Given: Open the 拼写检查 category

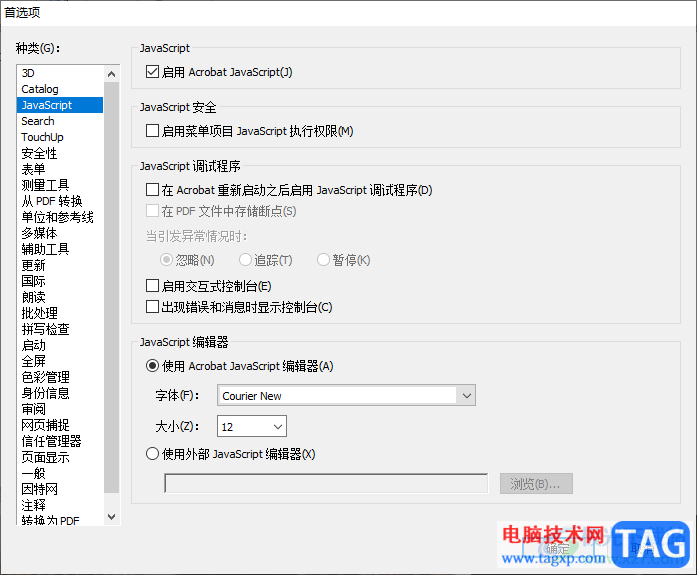Looking at the screenshot, I should [60, 329].
